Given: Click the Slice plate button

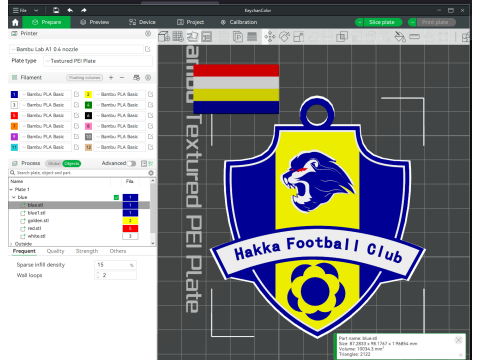Looking at the screenshot, I should click(x=382, y=22).
